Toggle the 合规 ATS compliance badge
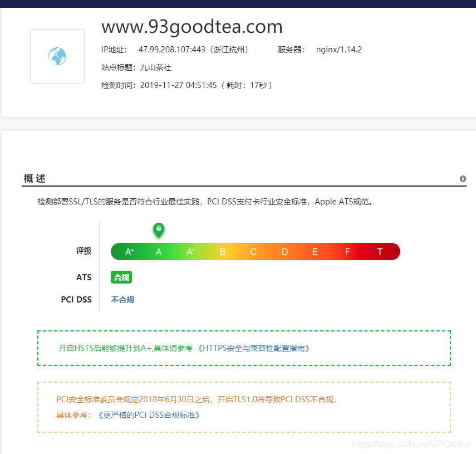The height and width of the screenshot is (454, 476). 121,277
